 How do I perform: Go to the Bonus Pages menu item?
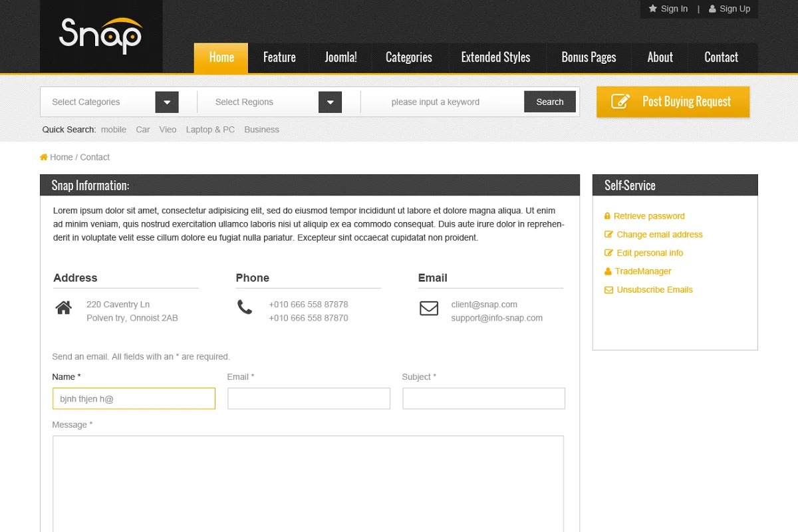[589, 58]
